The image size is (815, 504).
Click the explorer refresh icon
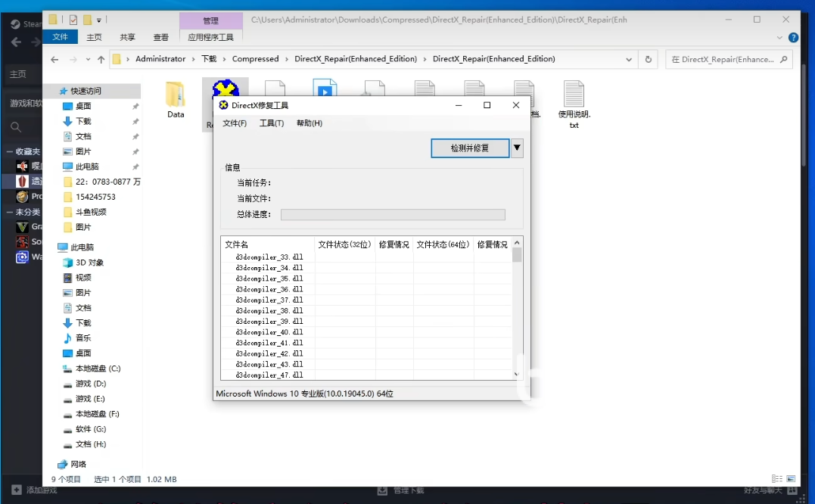tap(648, 59)
